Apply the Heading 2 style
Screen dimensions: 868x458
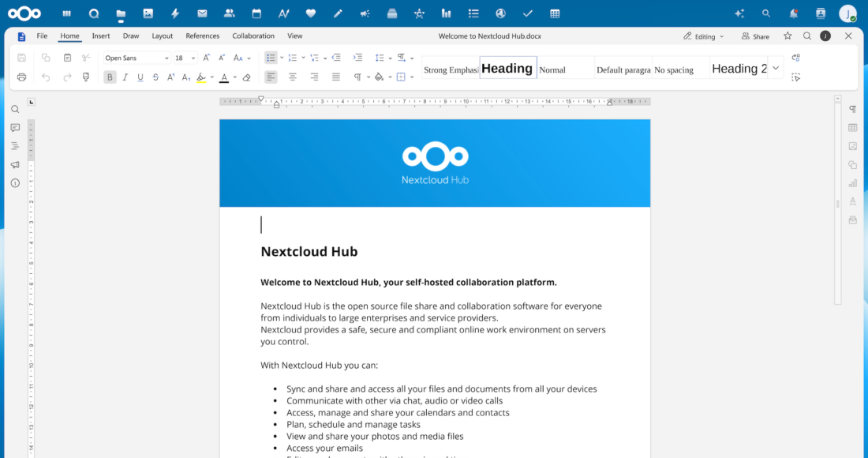pyautogui.click(x=739, y=69)
